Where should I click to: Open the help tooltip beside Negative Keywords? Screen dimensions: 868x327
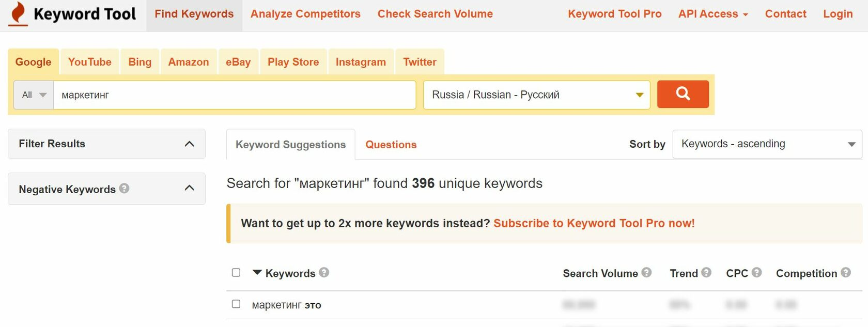click(124, 189)
